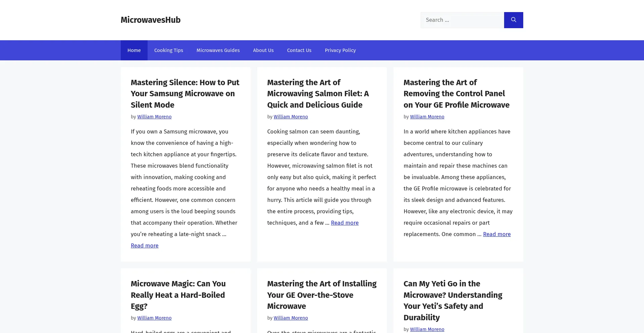Open the Yeti in the Microwave article

pos(452,300)
